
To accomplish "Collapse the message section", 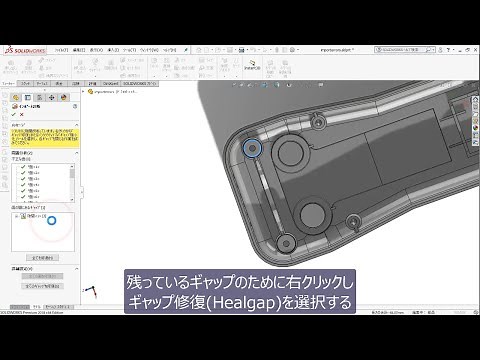I will (76, 125).
